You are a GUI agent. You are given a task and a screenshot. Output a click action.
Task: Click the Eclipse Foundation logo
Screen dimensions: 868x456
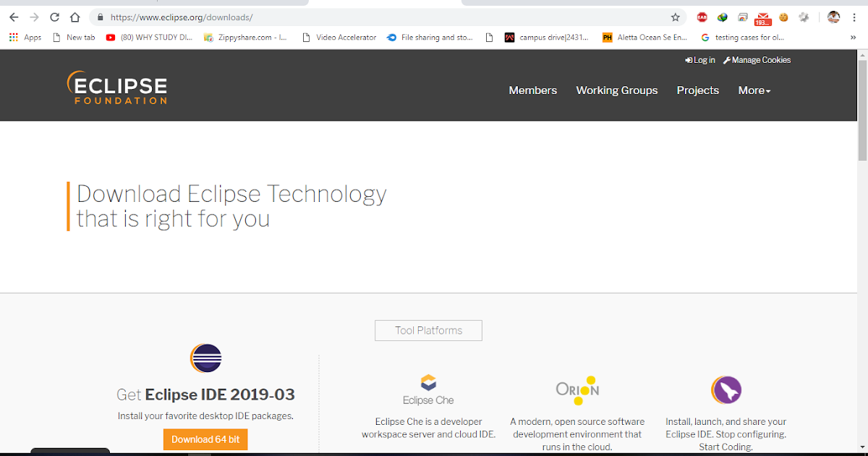(116, 88)
